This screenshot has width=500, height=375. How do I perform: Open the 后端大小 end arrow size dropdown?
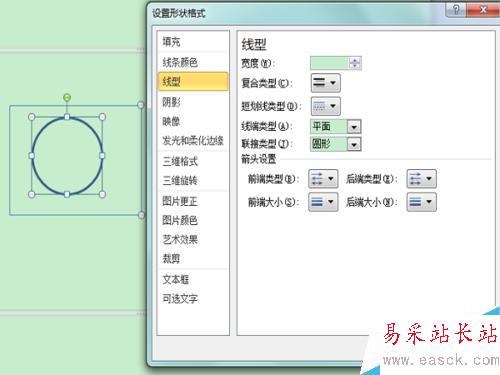point(421,202)
